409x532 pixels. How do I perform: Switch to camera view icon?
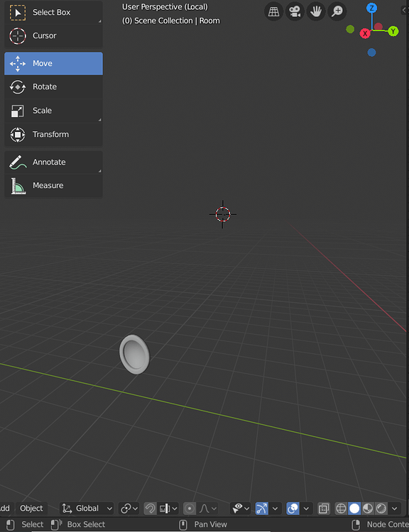pyautogui.click(x=295, y=12)
